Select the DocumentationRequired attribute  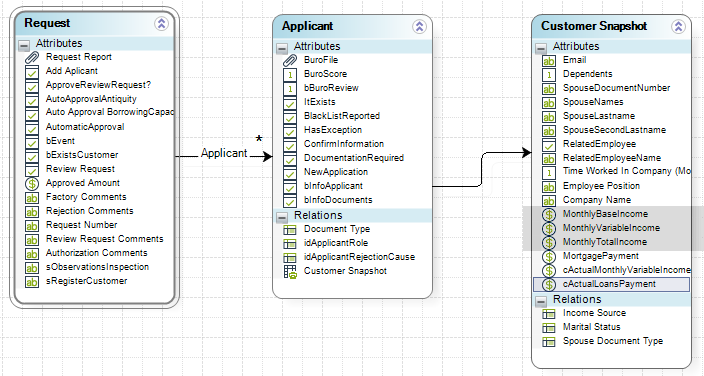pyautogui.click(x=354, y=158)
